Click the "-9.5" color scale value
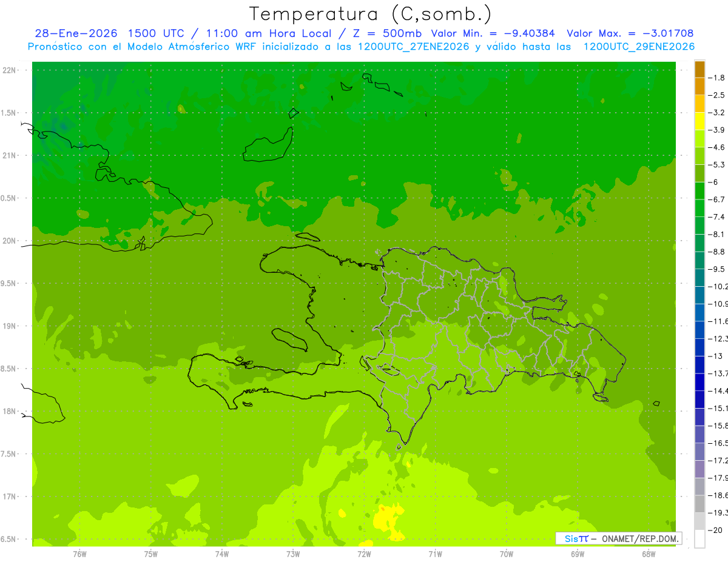The height and width of the screenshot is (562, 728). [716, 269]
